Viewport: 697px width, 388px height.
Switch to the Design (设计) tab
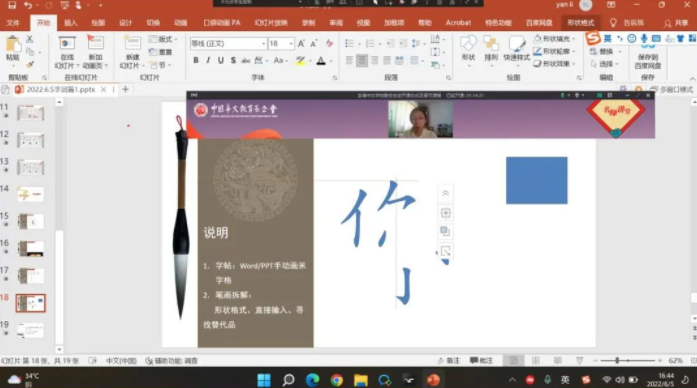tap(126, 23)
